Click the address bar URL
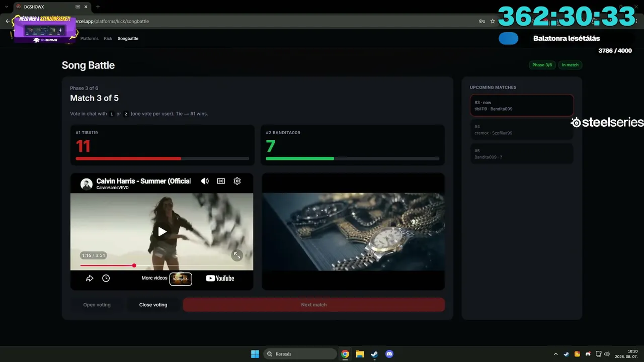Viewport: 644px width, 362px height. [112, 21]
